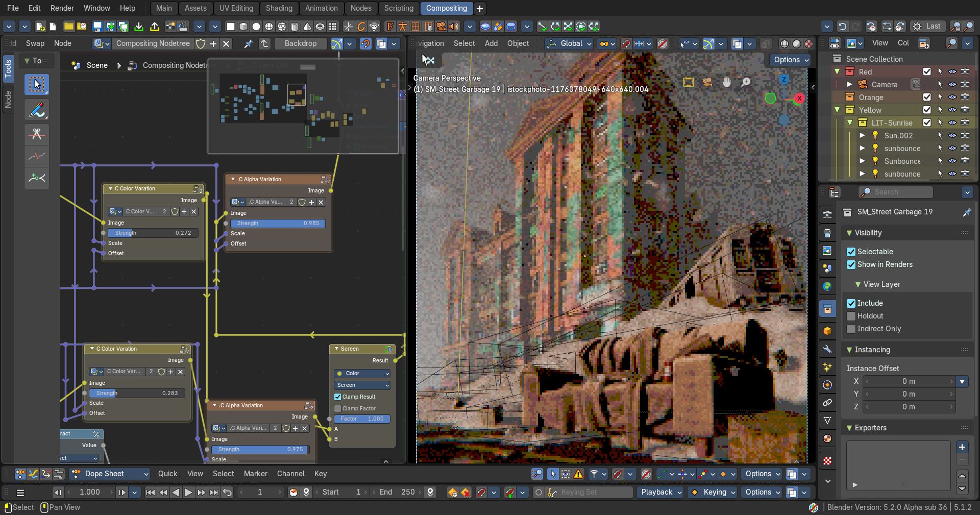Enable the Holdout checkbox

point(851,316)
